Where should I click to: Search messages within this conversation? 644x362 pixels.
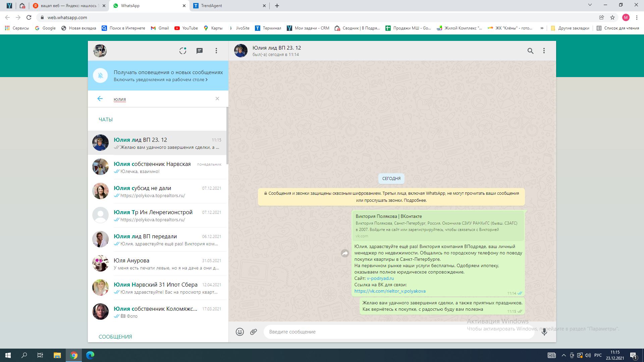pyautogui.click(x=530, y=51)
